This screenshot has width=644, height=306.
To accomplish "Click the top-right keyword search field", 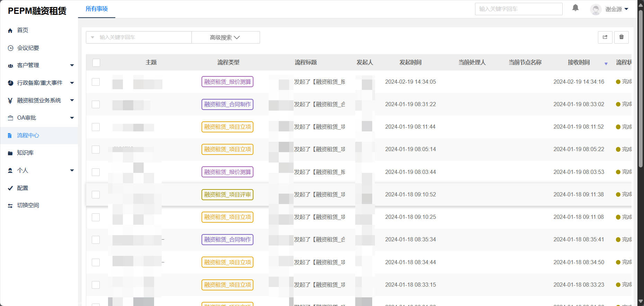I will 518,9.
